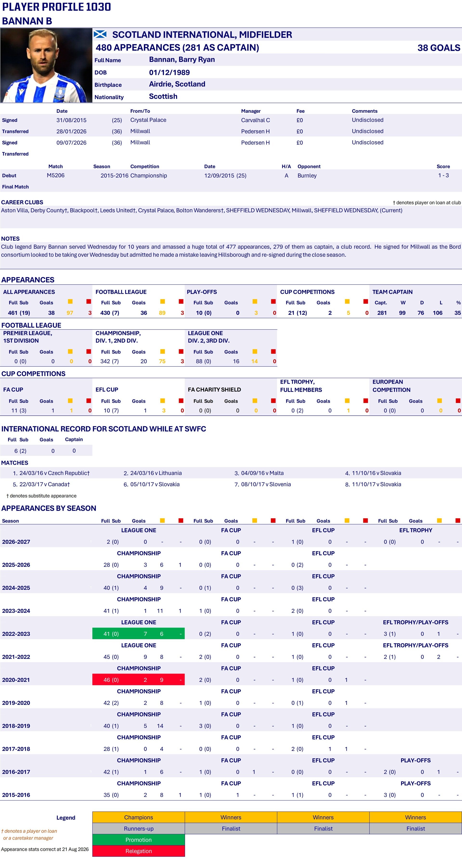Select match "04/09/16 v Malta"
This screenshot has width=462, height=868.
(263, 473)
